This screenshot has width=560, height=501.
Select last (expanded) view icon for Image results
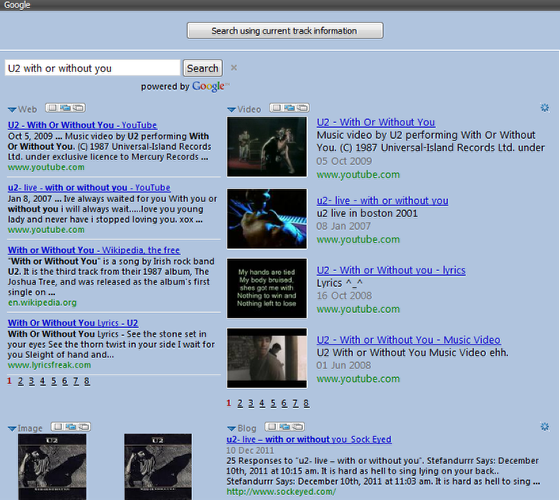tap(84, 427)
